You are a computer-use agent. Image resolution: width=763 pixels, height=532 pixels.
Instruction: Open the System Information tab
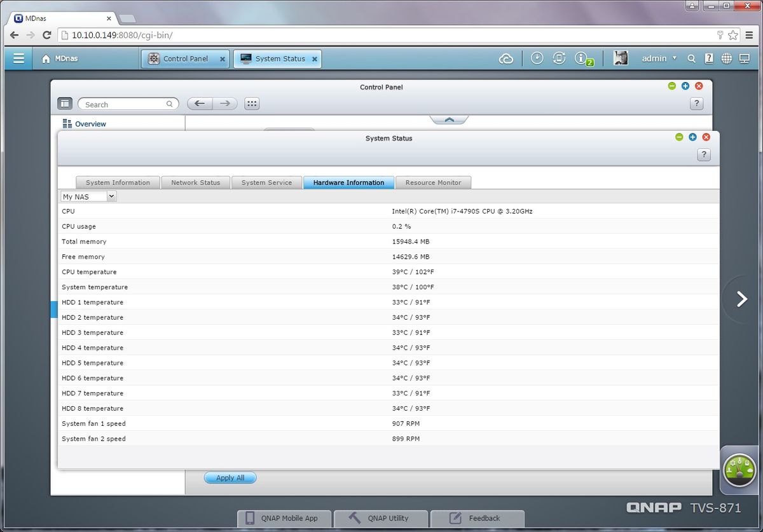tap(118, 182)
